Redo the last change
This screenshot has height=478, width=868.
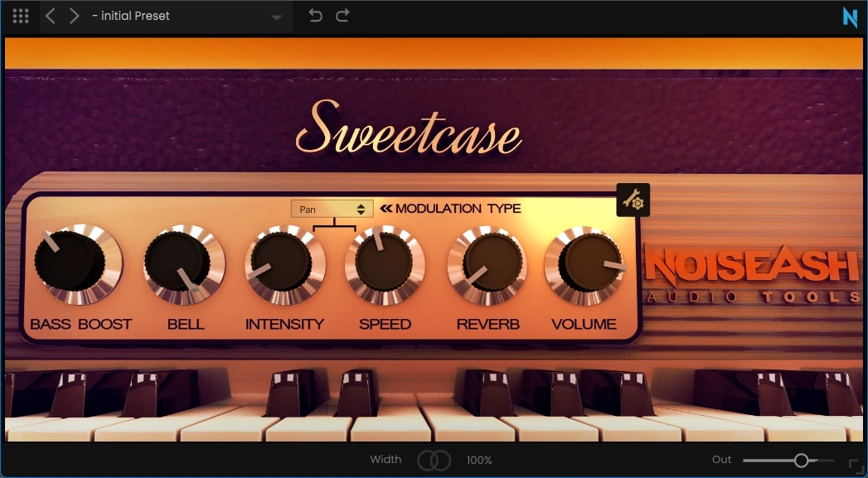click(x=342, y=16)
